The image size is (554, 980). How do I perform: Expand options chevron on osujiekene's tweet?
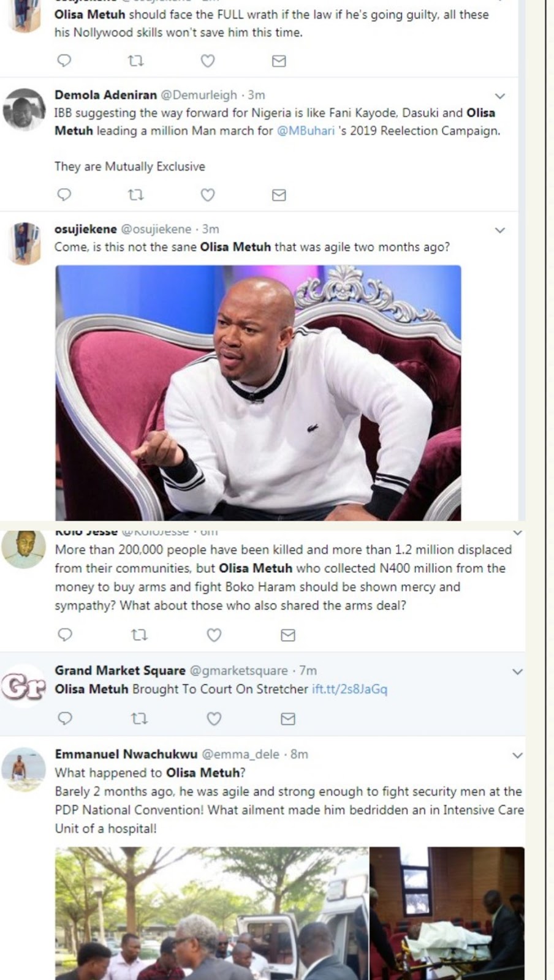click(500, 230)
